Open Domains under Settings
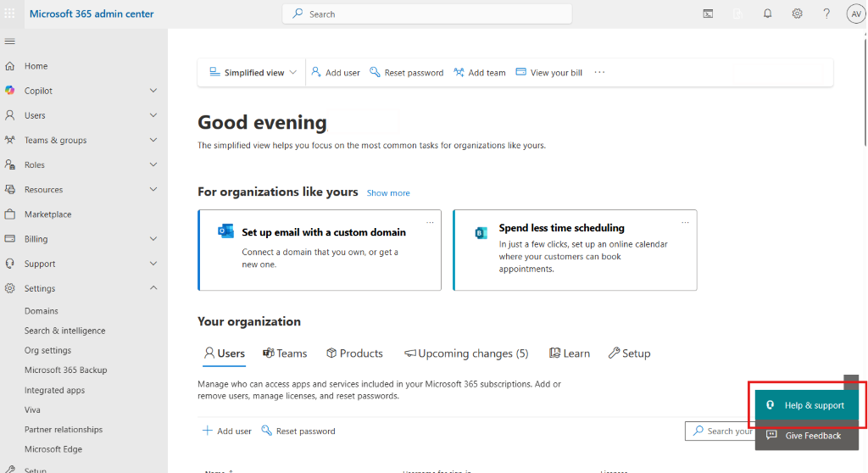 tap(41, 311)
